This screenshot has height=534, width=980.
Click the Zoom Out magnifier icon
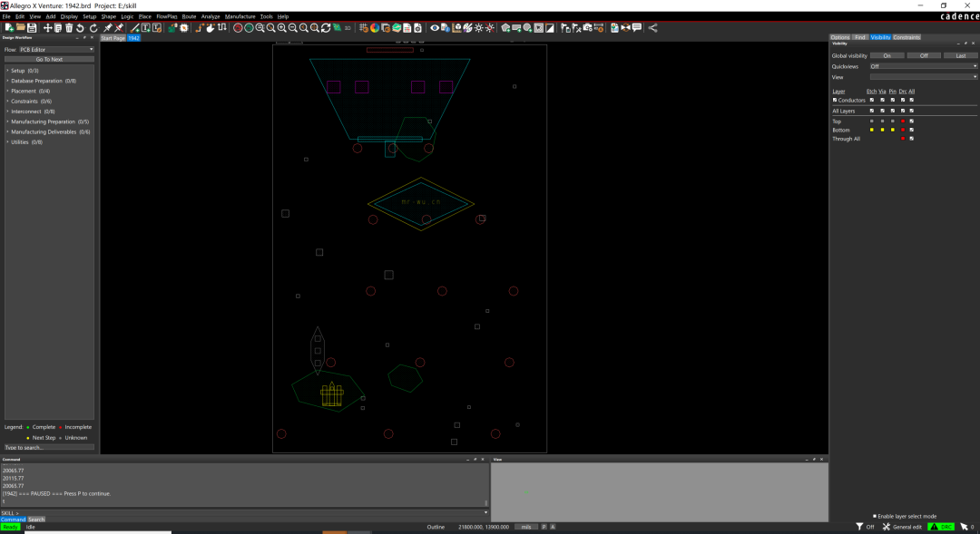(292, 27)
